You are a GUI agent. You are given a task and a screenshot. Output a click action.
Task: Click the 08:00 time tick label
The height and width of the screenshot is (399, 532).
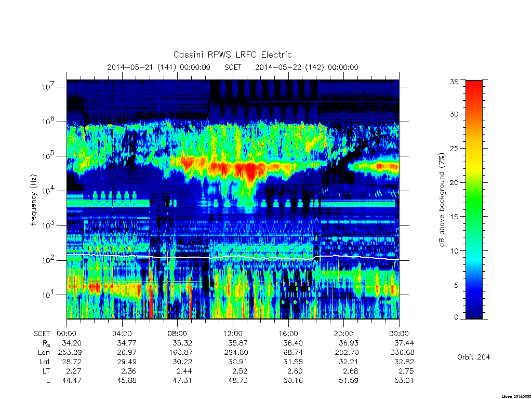[178, 334]
